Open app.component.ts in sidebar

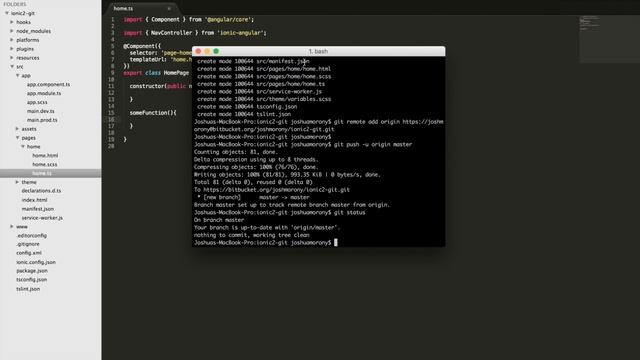48,84
